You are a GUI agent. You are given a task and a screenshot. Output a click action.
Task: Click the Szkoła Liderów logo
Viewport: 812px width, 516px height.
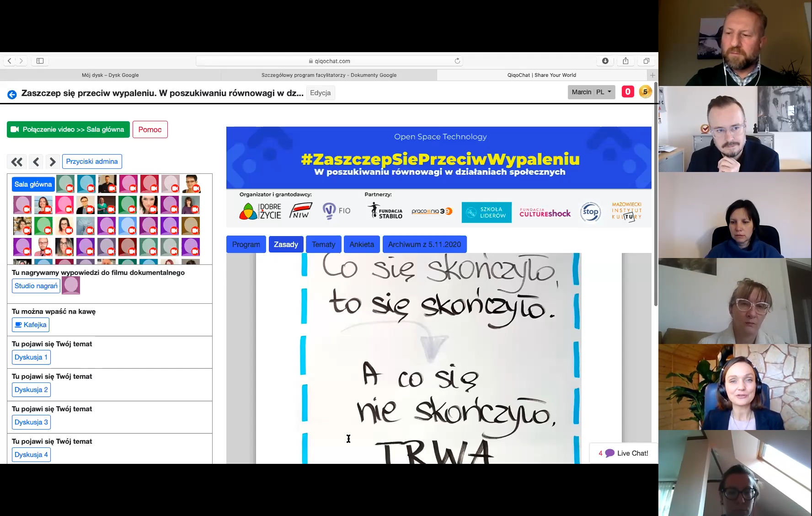click(x=486, y=212)
